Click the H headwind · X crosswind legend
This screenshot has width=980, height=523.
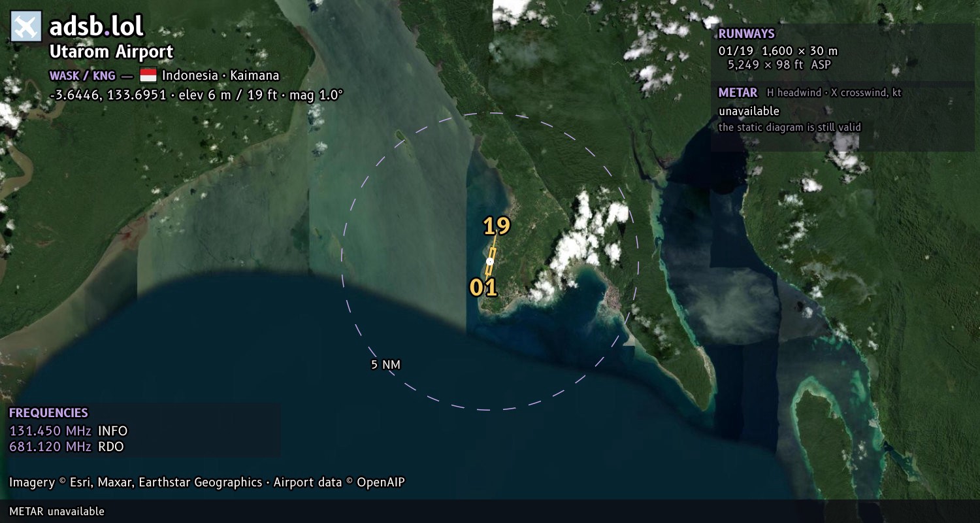[x=834, y=93]
